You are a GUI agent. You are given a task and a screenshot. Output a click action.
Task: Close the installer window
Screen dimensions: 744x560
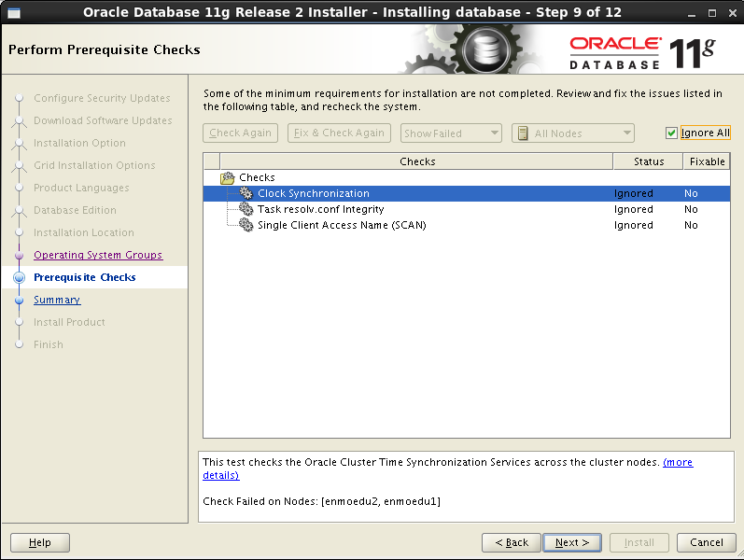pos(733,13)
